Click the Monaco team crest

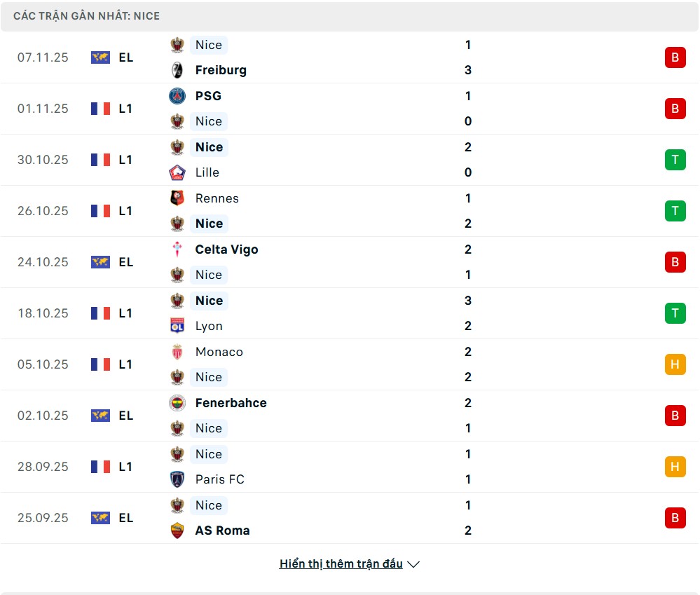click(x=177, y=352)
